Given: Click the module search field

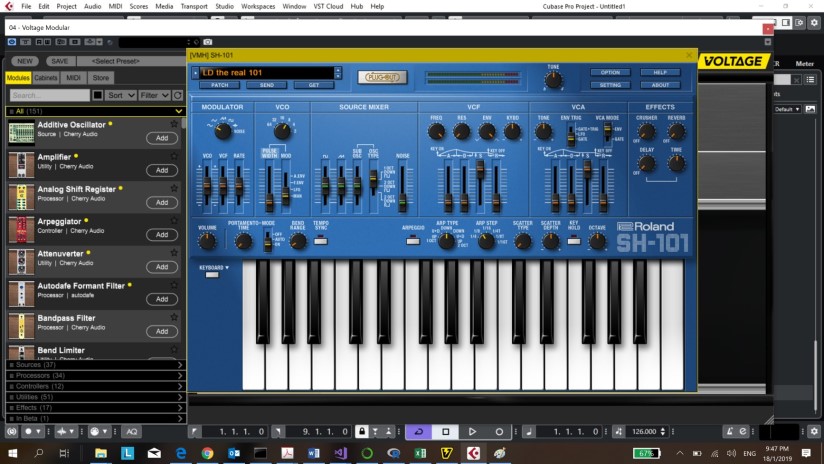Looking at the screenshot, I should 49,95.
